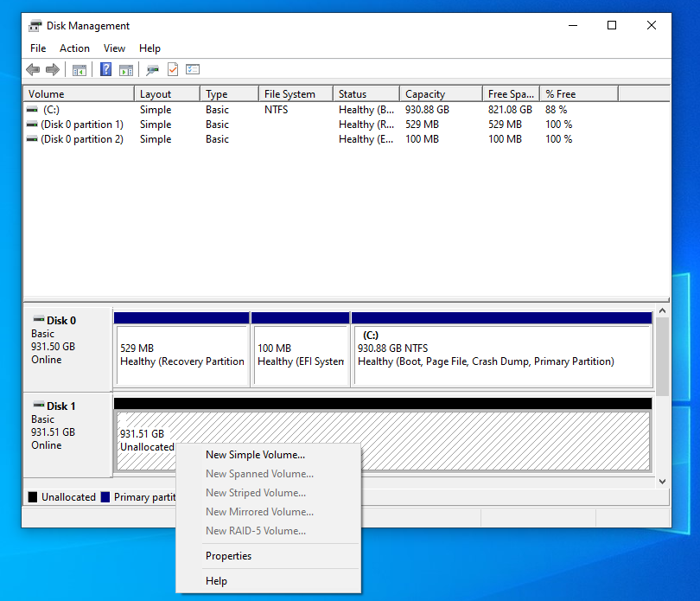Select the (C:) 930.88 GB NTFS partition block
Screen dimensions: 700x601
point(502,349)
